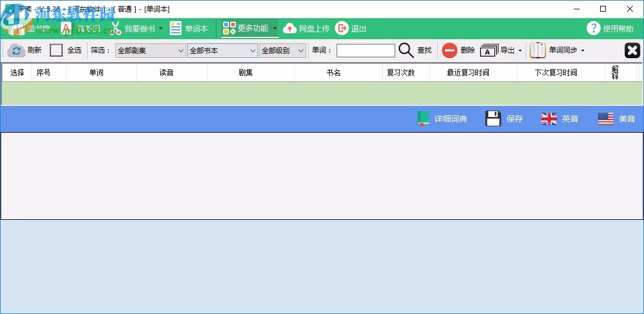Open the 全部书本 filter dropdown

(x=222, y=50)
